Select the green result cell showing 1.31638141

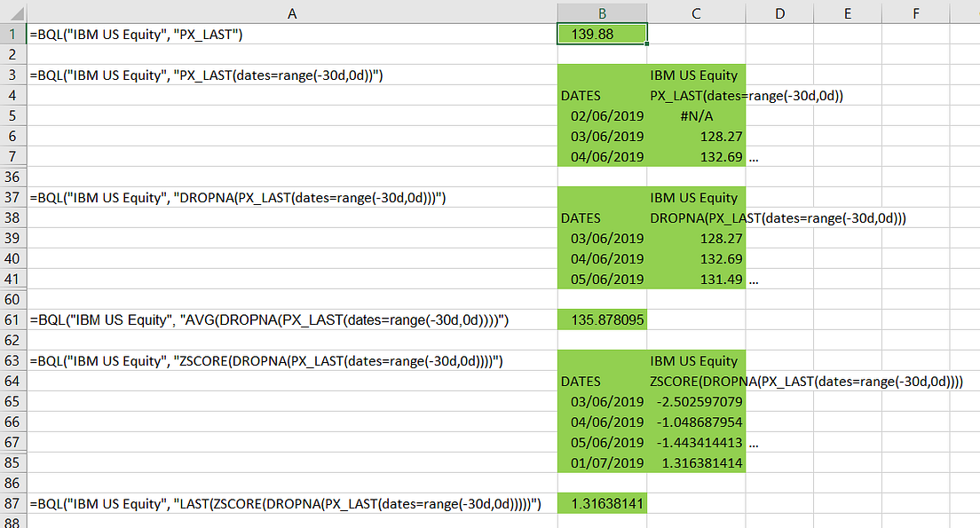(602, 503)
